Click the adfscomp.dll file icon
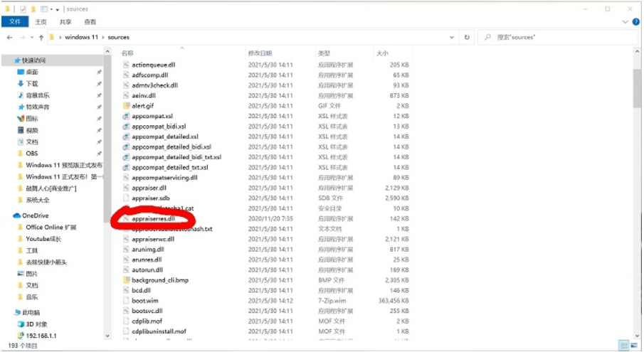Screen dimensions: 644x352 [x=126, y=75]
